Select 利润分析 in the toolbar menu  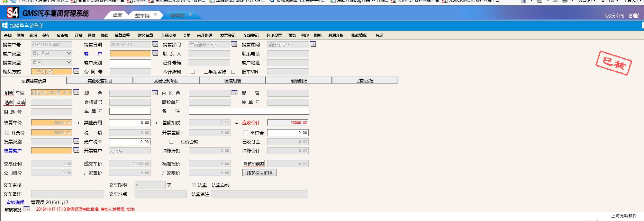click(x=335, y=35)
